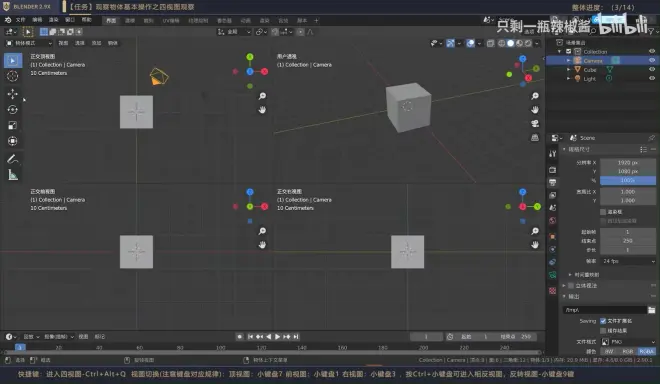Open the Help menu
The image size is (660, 384).
point(86,20)
